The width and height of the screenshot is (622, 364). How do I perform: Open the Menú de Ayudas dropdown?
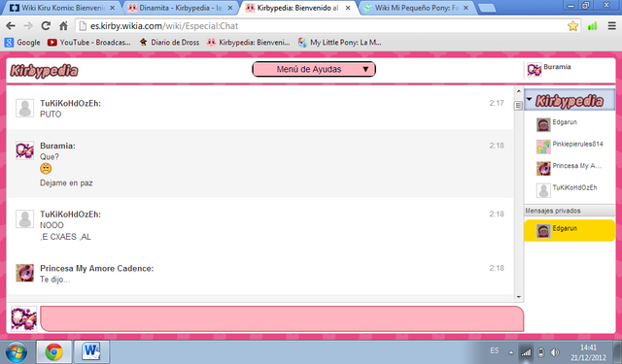pyautogui.click(x=314, y=69)
